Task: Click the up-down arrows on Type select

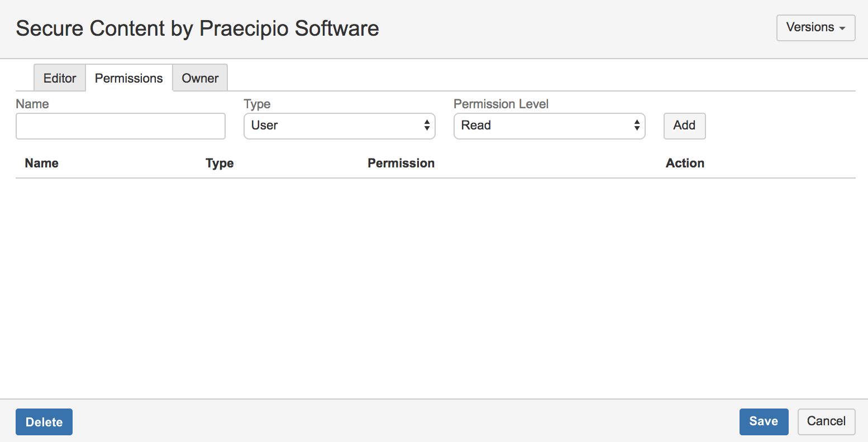Action: tap(427, 126)
